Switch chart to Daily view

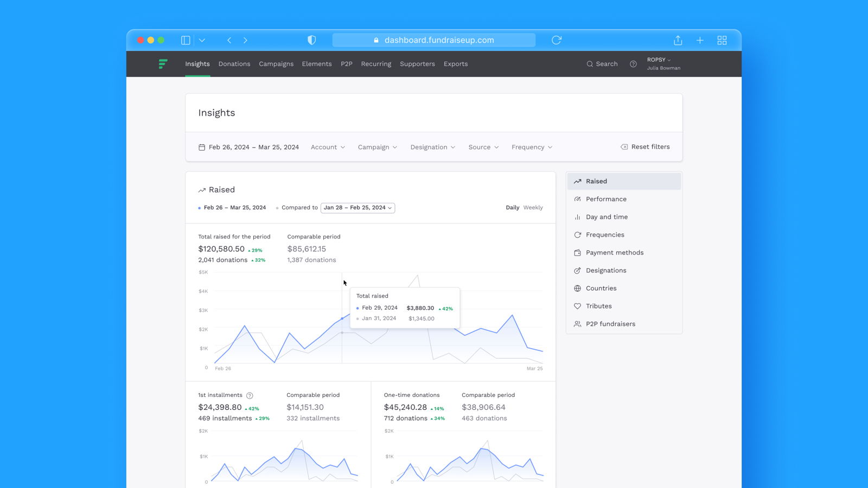click(512, 208)
